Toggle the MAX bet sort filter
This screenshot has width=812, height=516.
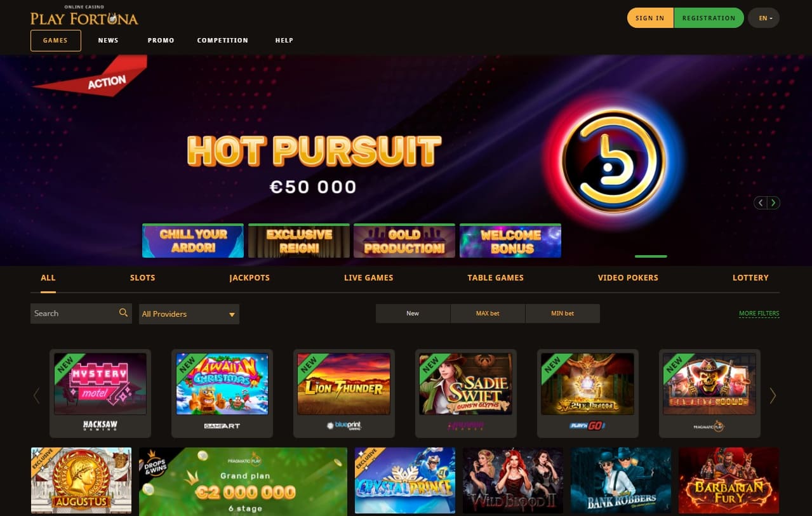coord(488,314)
